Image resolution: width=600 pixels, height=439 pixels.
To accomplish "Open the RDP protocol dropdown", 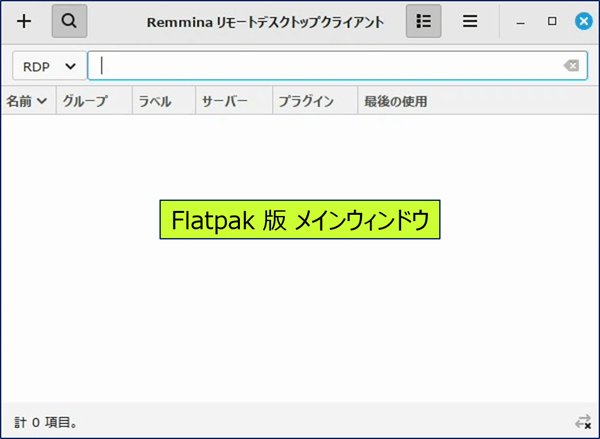I will click(x=49, y=66).
